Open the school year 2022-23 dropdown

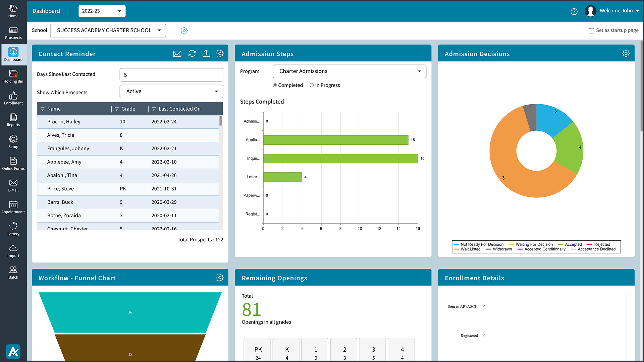click(102, 11)
